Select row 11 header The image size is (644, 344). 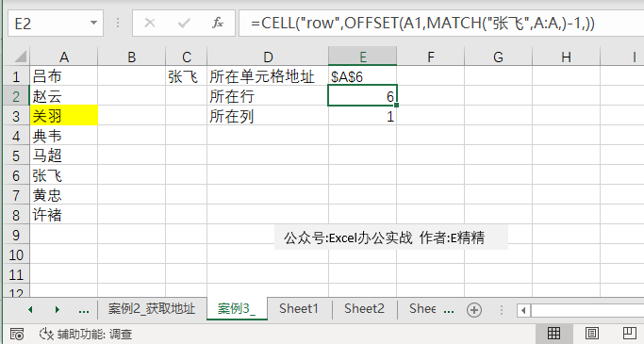pyautogui.click(x=16, y=274)
